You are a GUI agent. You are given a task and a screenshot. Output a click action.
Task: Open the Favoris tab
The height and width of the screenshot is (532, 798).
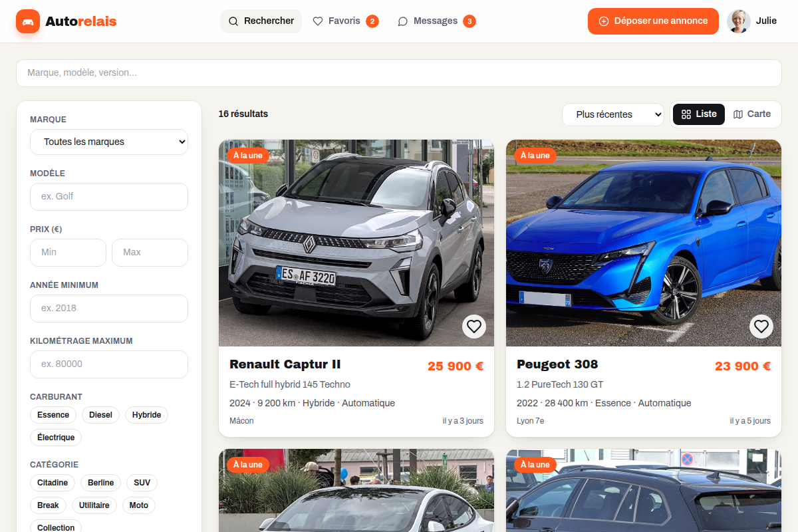coord(345,21)
